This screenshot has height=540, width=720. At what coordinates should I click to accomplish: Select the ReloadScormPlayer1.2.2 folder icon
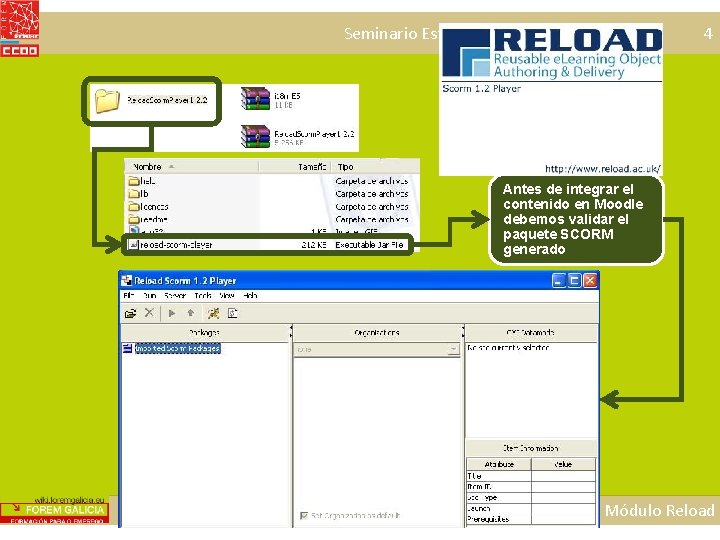(107, 100)
